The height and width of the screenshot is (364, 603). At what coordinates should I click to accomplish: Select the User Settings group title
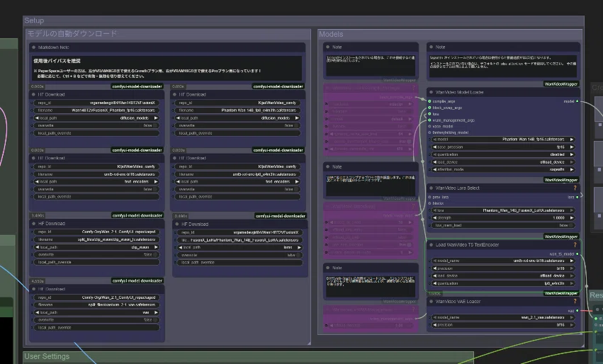tap(47, 356)
